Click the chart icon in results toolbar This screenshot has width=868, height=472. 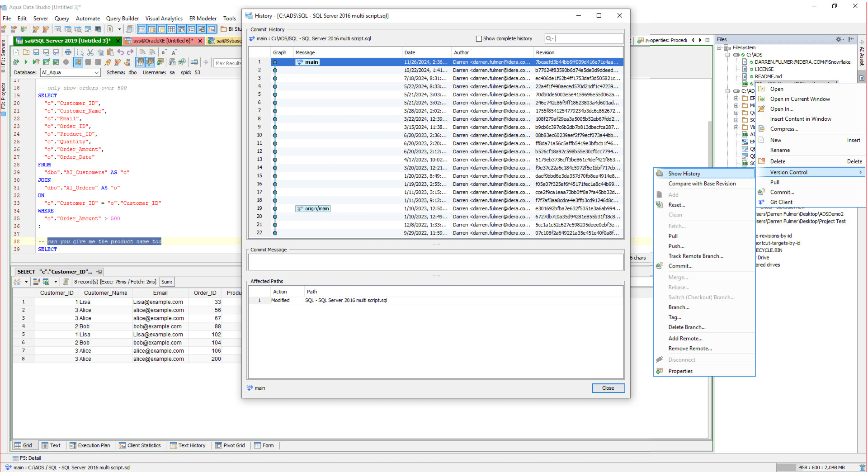click(x=18, y=282)
